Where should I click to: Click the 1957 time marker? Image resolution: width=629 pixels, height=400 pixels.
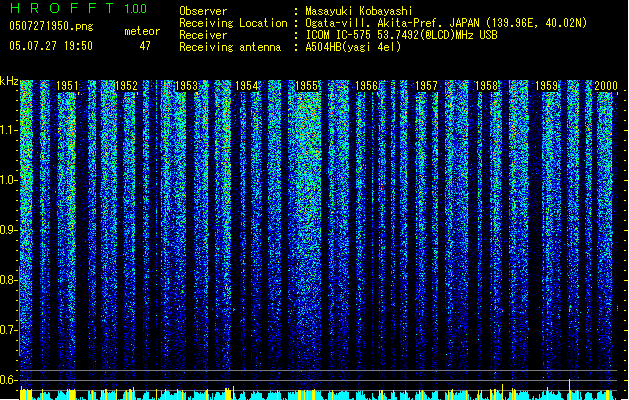(426, 86)
